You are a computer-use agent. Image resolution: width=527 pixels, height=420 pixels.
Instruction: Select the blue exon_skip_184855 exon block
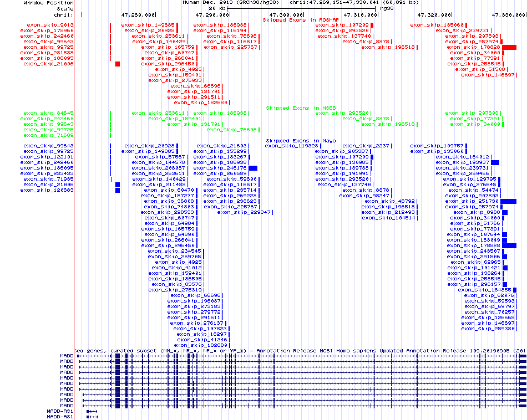[515, 290]
